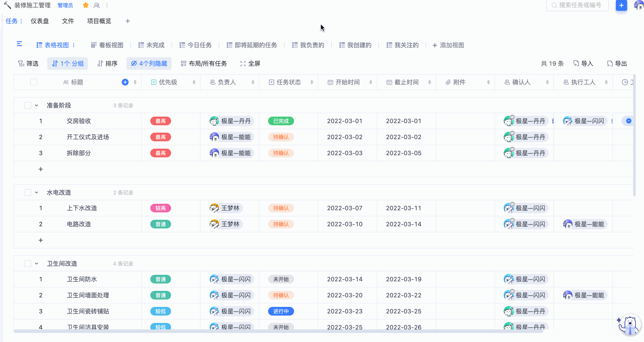
Task: Click the 搜索任务或编号 search field
Action: [578, 5]
